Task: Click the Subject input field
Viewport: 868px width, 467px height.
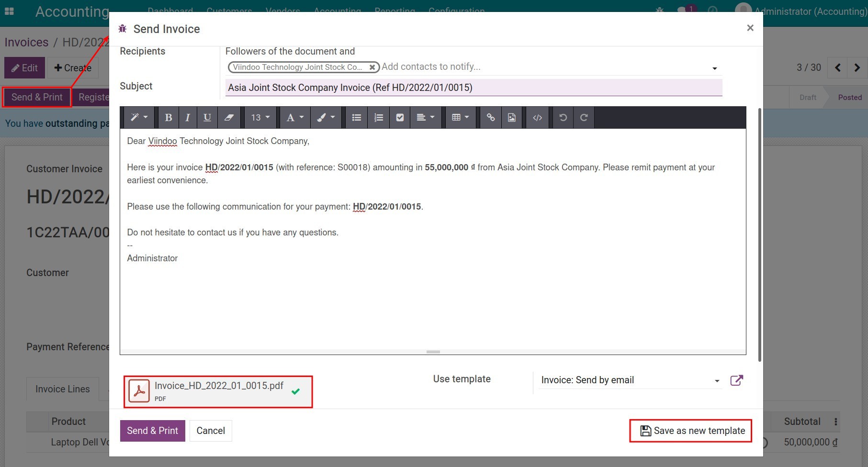Action: [x=473, y=88]
